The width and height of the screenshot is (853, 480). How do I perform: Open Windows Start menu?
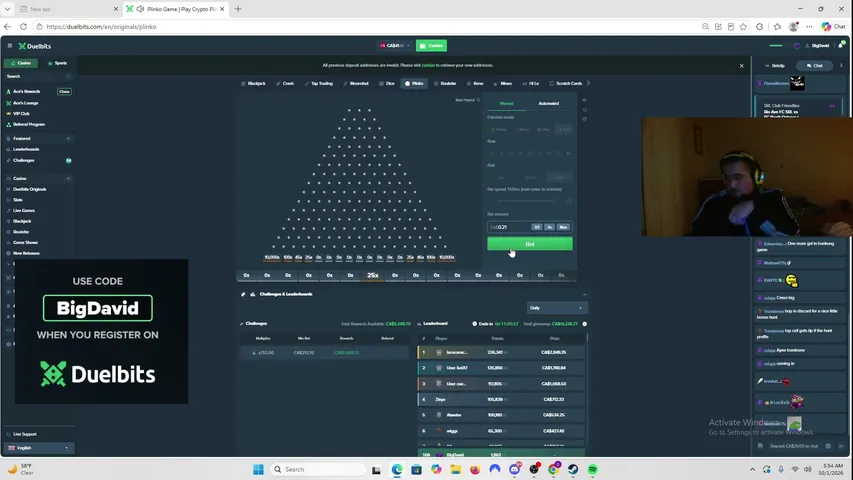tap(258, 469)
